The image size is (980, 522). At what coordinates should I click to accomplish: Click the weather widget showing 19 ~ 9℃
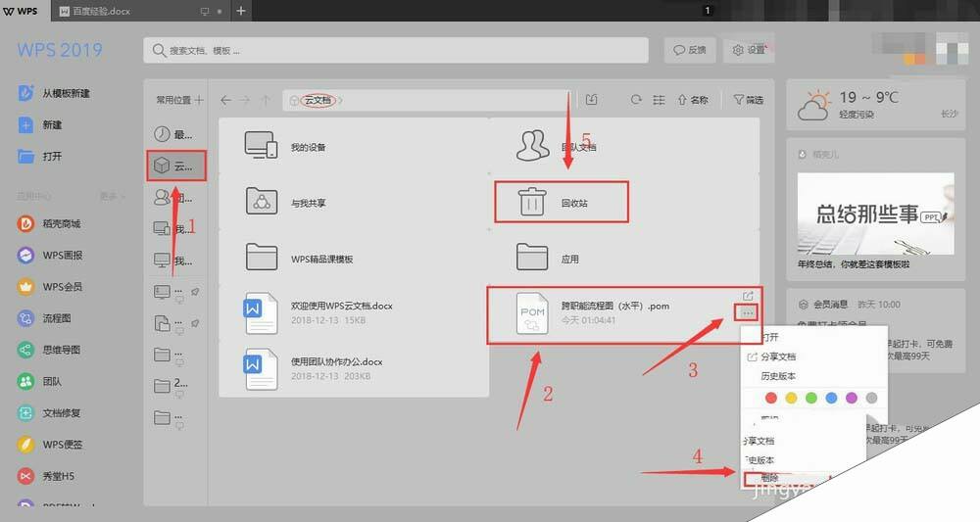875,105
